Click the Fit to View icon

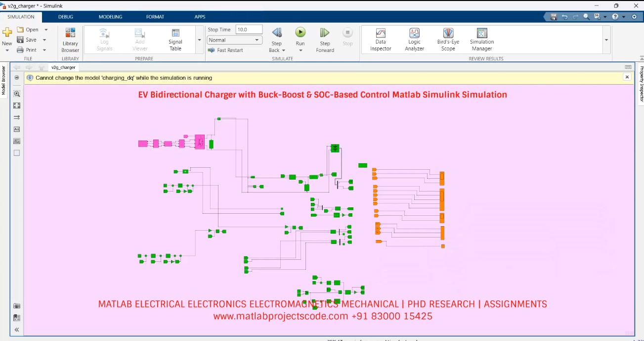(x=17, y=105)
